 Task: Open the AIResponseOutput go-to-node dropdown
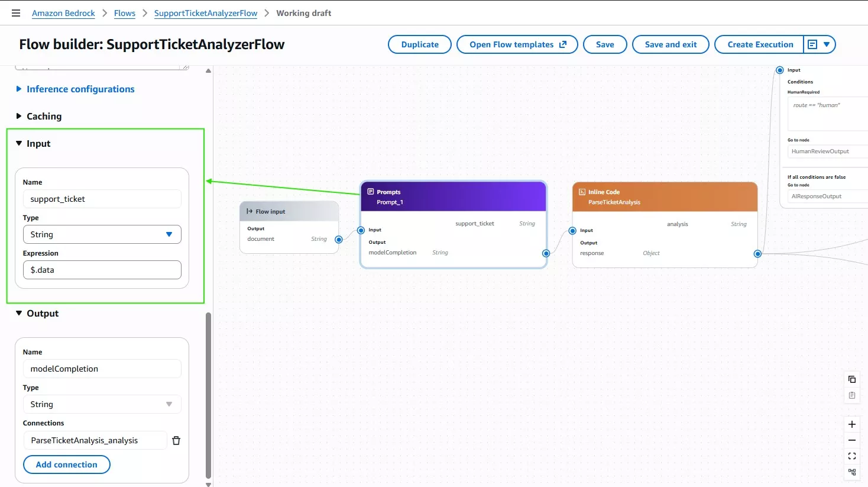pyautogui.click(x=828, y=196)
